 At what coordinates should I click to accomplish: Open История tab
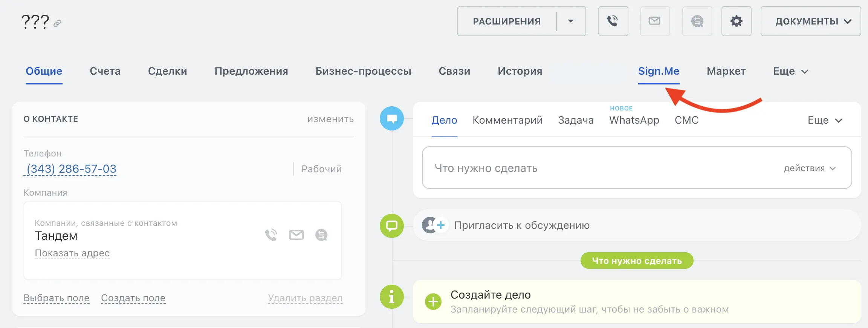pos(520,71)
